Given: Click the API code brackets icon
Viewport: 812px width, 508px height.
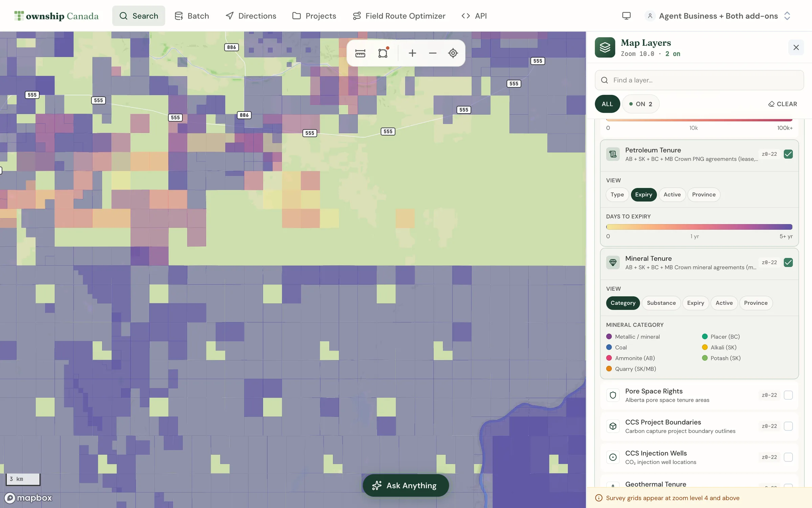Looking at the screenshot, I should pos(466,16).
